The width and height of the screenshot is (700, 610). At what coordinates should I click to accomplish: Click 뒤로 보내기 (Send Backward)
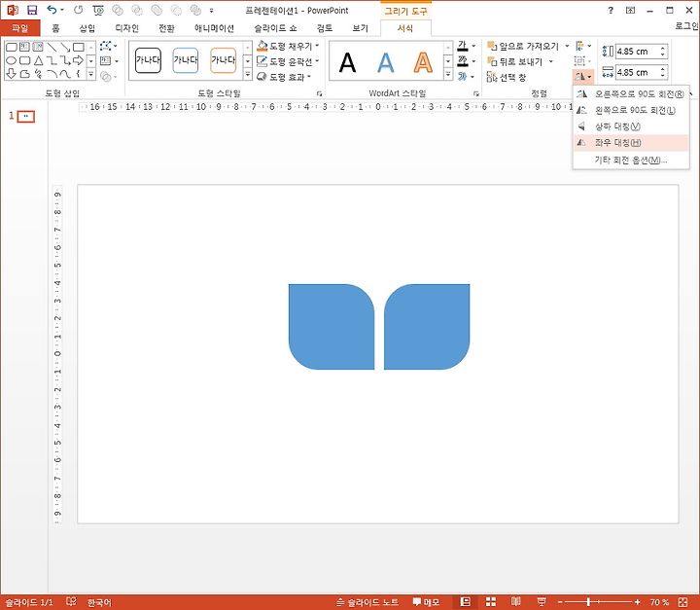pyautogui.click(x=514, y=61)
